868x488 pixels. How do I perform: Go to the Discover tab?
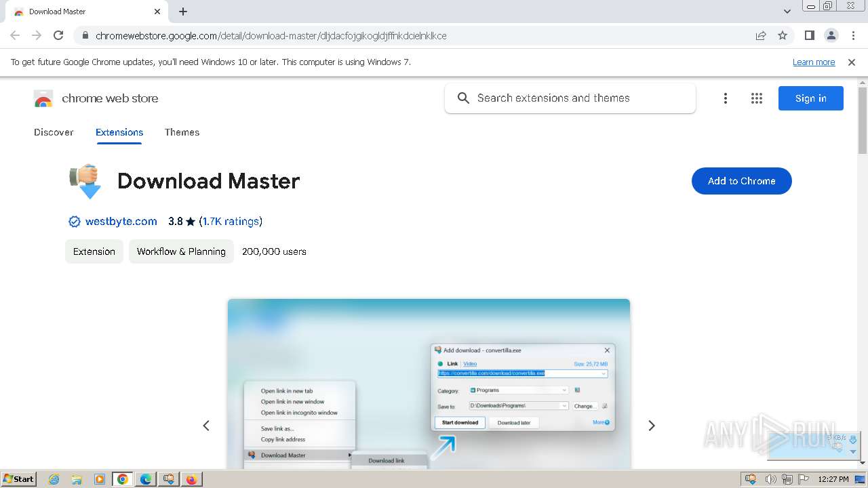click(x=54, y=132)
